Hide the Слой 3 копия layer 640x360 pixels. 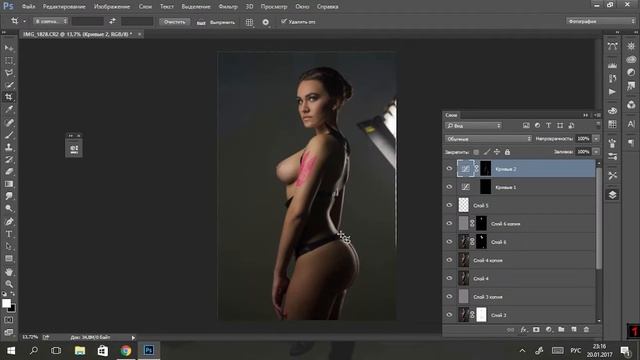point(449,297)
